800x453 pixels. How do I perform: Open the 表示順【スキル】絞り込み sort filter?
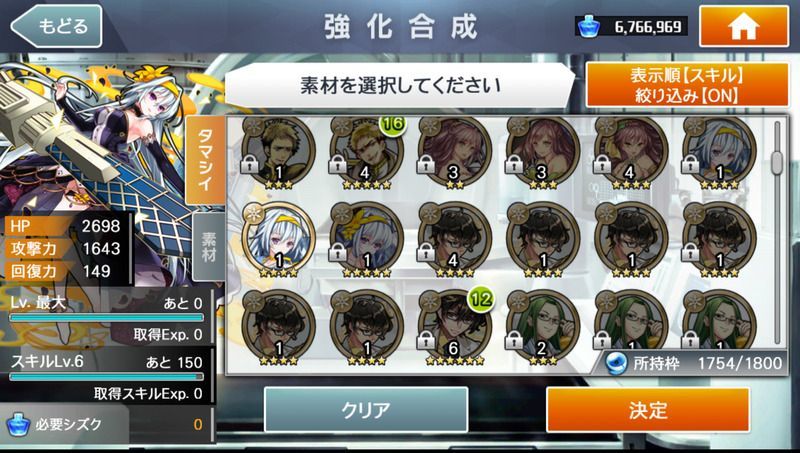(x=687, y=85)
